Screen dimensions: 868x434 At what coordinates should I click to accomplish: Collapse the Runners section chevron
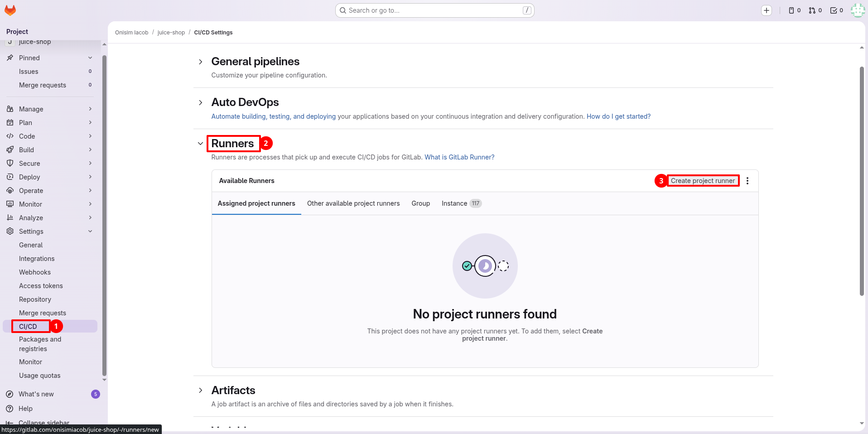click(x=201, y=144)
